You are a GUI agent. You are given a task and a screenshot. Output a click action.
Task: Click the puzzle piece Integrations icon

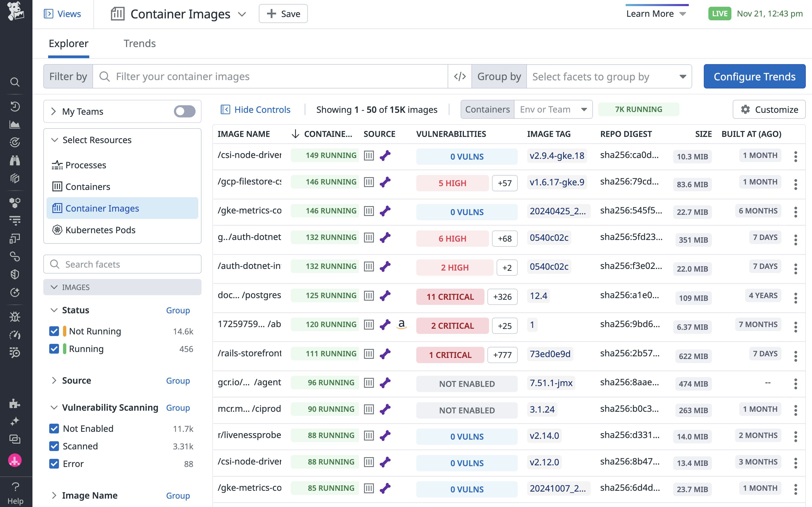15,404
